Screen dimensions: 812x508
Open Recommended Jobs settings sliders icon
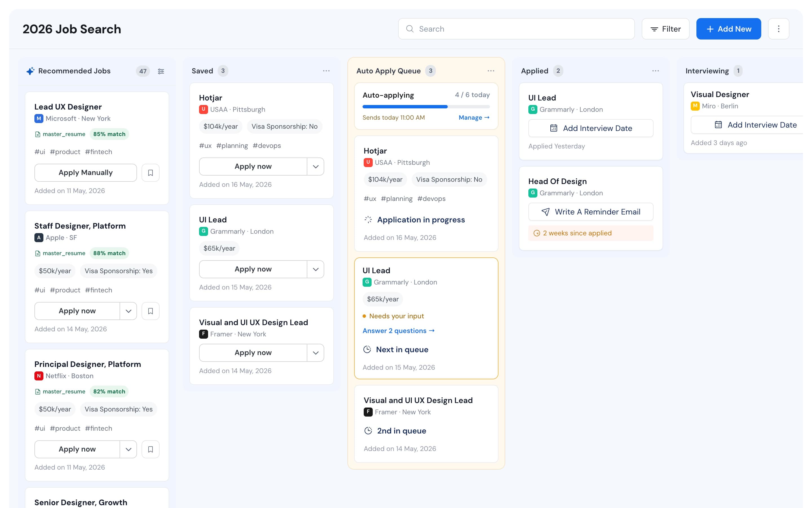click(161, 71)
